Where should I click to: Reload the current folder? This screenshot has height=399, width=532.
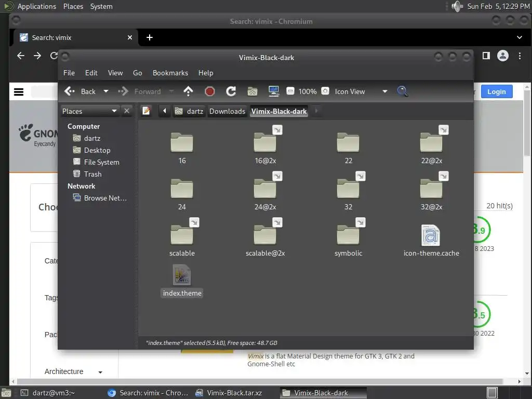tap(231, 91)
